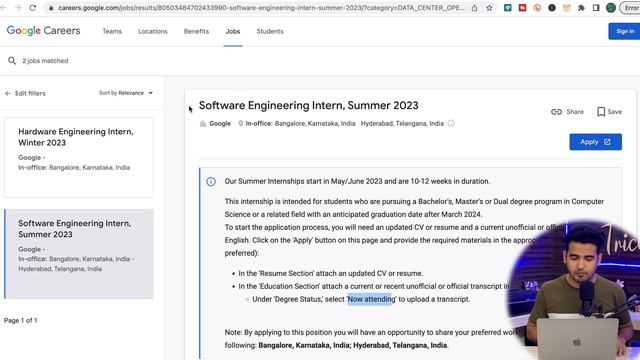Open the Locations navigation tab
Screen dimensions: 640x360
click(x=153, y=31)
